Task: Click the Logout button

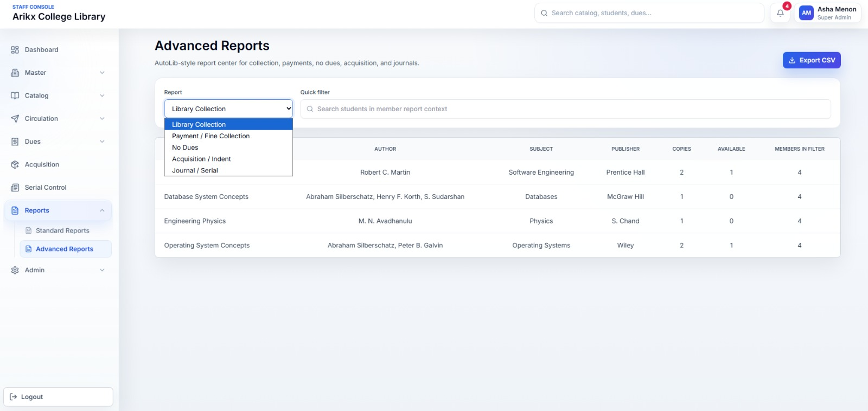Action: [58, 397]
